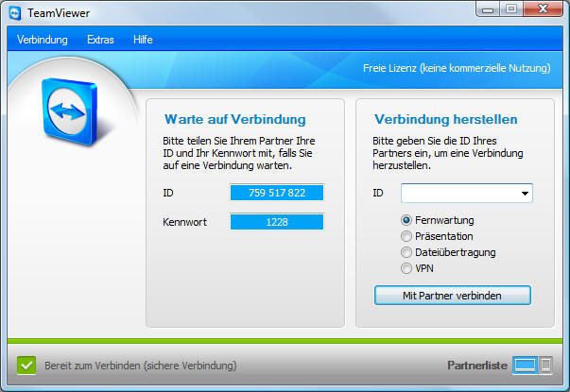Click the gray Partnerliste panel icon

click(545, 365)
